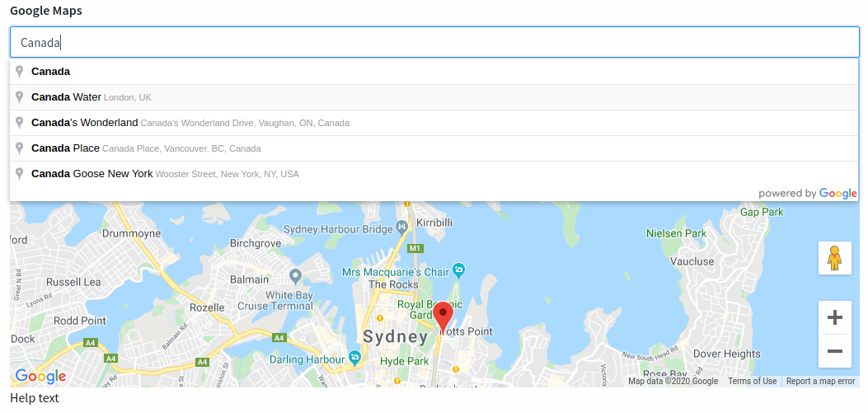Click the 'Help text' label below map
Viewport: 868px width, 413px height.
pyautogui.click(x=35, y=397)
